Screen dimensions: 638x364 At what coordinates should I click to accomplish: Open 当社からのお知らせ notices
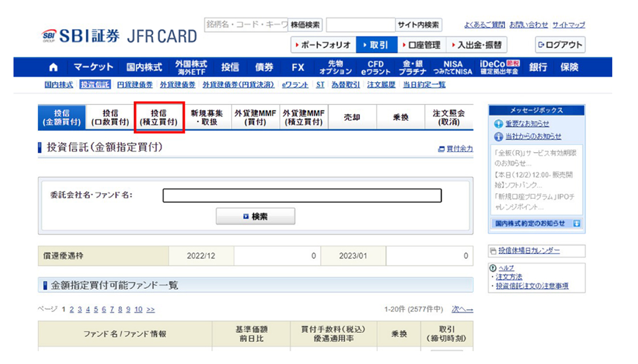(533, 136)
